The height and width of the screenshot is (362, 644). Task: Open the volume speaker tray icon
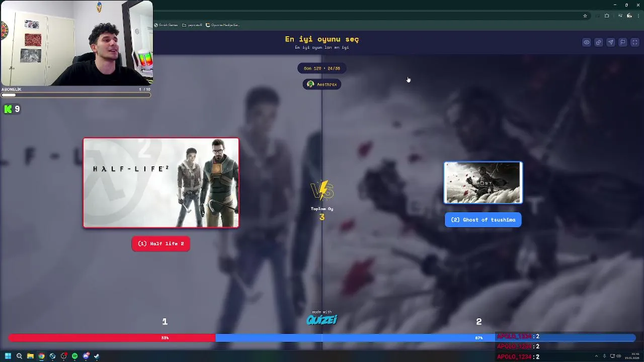[618, 356]
